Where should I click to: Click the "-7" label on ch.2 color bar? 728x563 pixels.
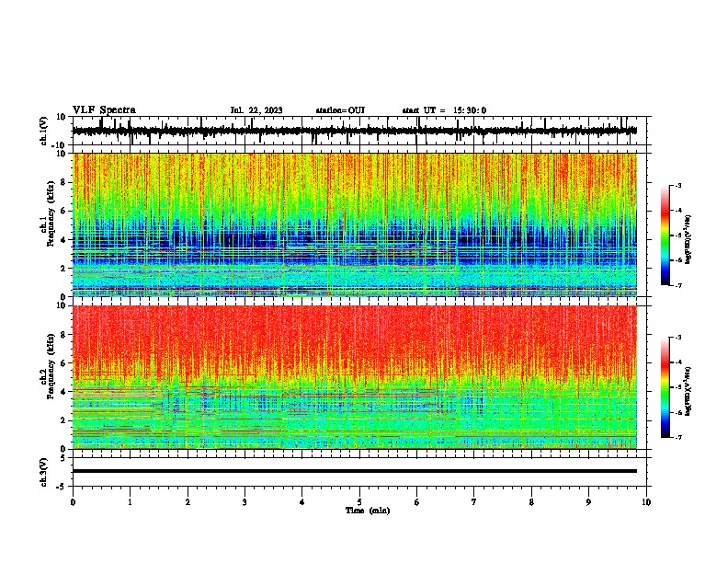click(x=677, y=438)
